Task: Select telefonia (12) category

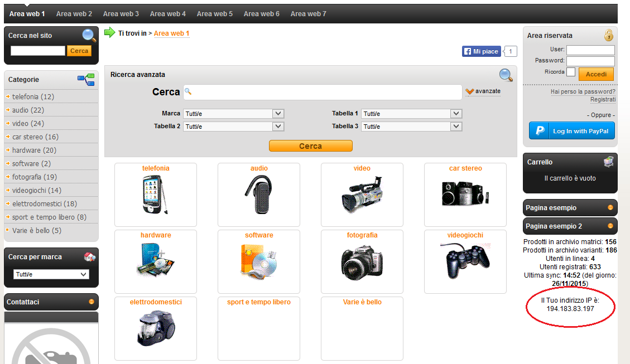Action: pos(33,97)
